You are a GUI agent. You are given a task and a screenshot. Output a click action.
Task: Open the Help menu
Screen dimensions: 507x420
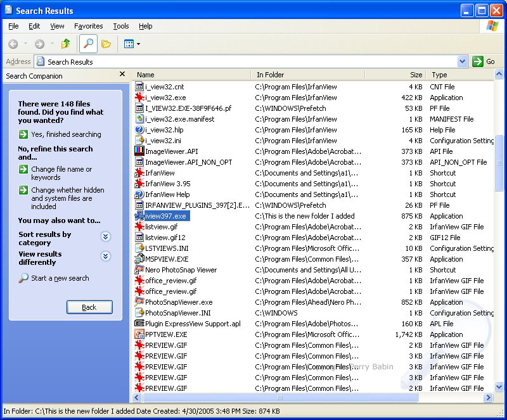pos(146,26)
